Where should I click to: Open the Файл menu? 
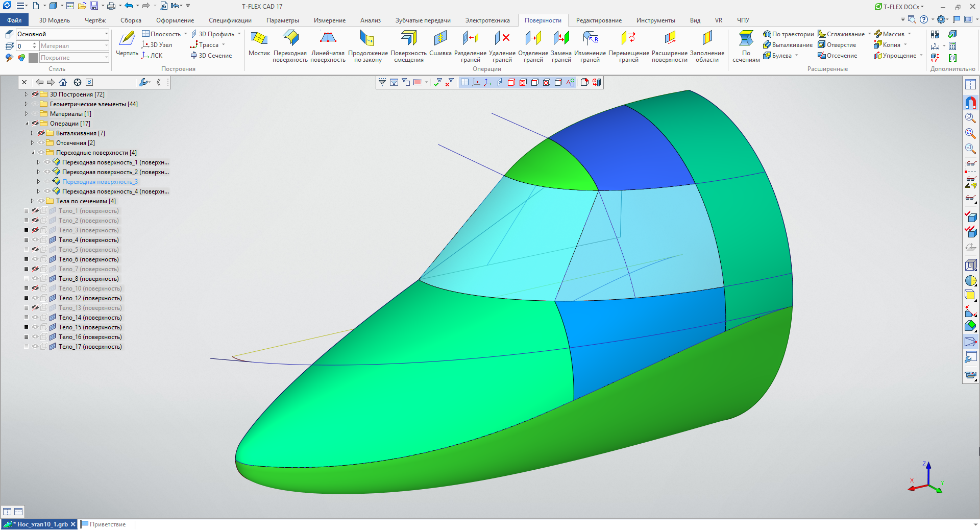pyautogui.click(x=14, y=20)
